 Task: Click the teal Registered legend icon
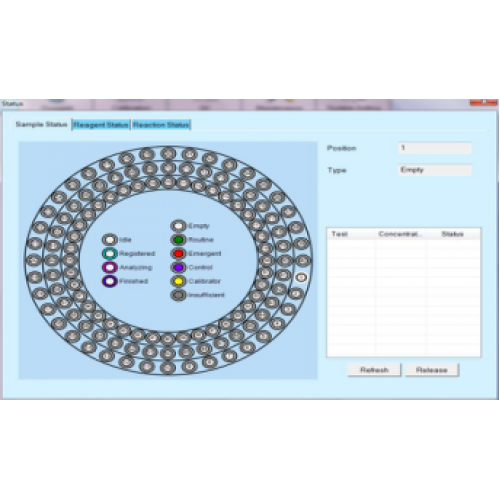[110, 254]
